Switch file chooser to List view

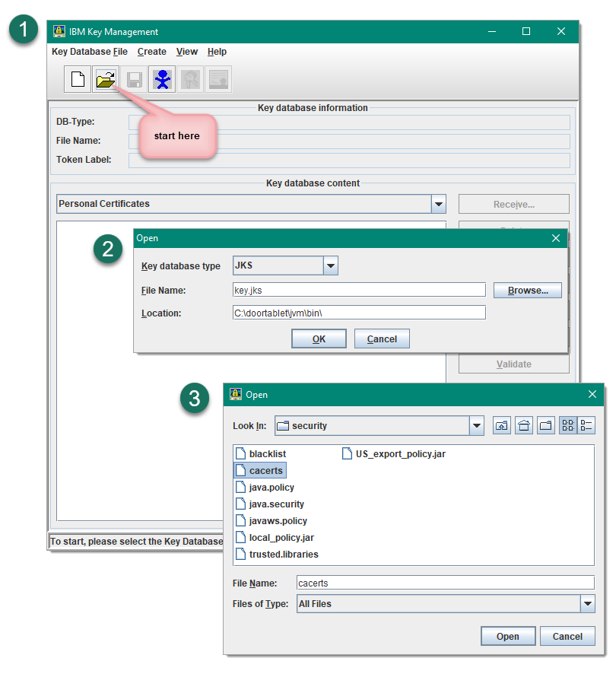(568, 426)
